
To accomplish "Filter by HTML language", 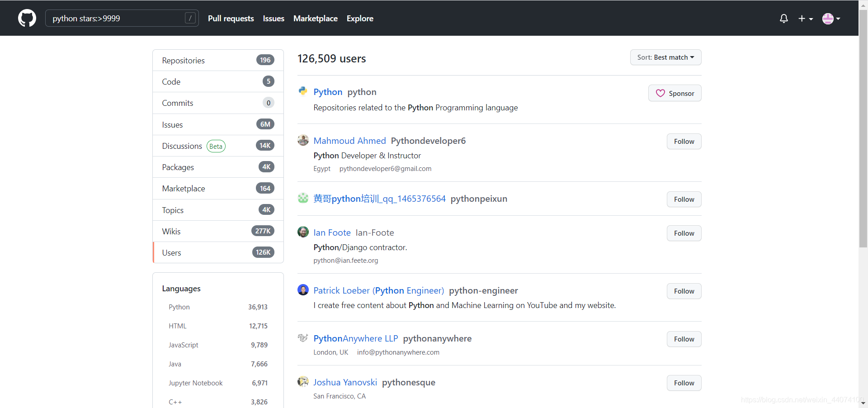I will pyautogui.click(x=218, y=326).
